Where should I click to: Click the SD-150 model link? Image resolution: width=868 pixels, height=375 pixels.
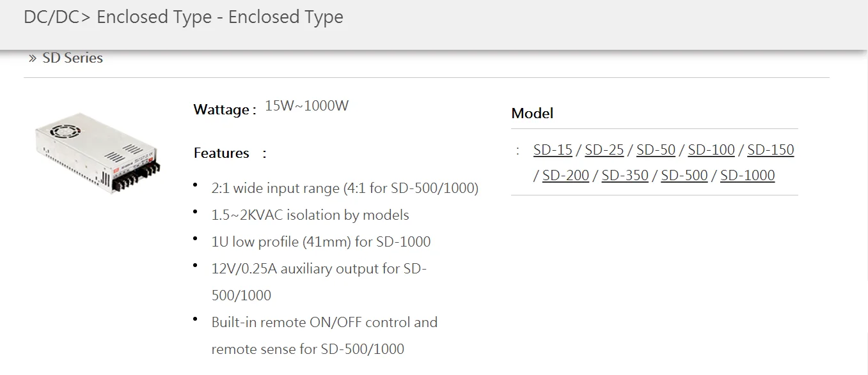point(770,150)
